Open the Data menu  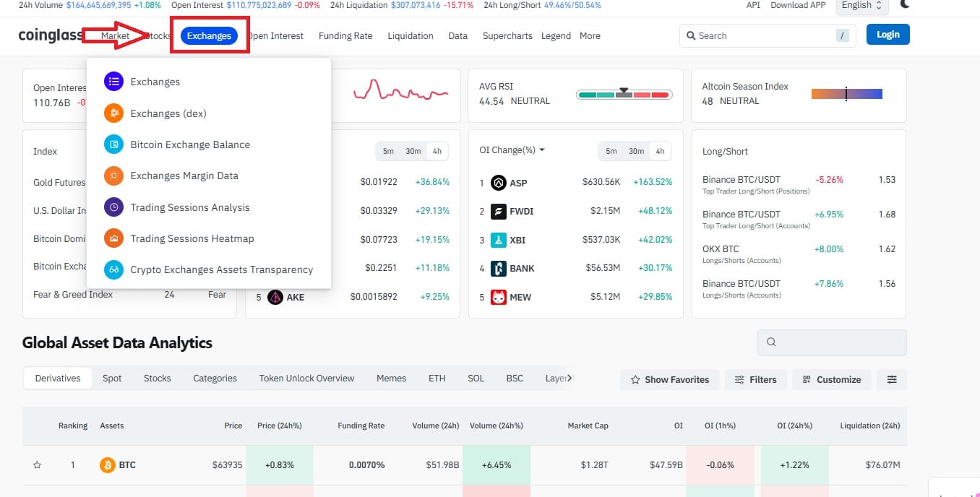tap(457, 35)
